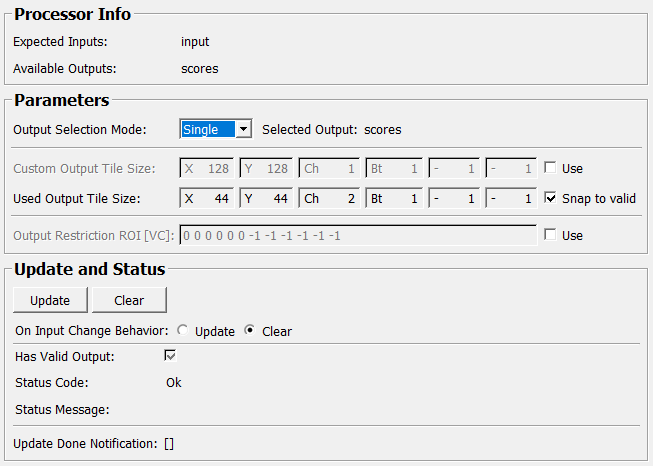The height and width of the screenshot is (466, 653).
Task: Click the Selected Output scores value
Action: 382,129
